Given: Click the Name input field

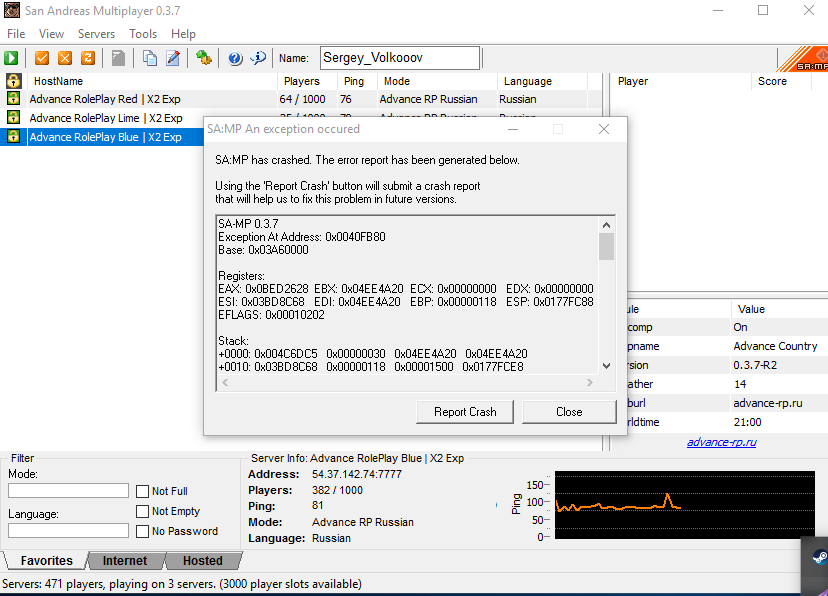Looking at the screenshot, I should click(x=400, y=58).
